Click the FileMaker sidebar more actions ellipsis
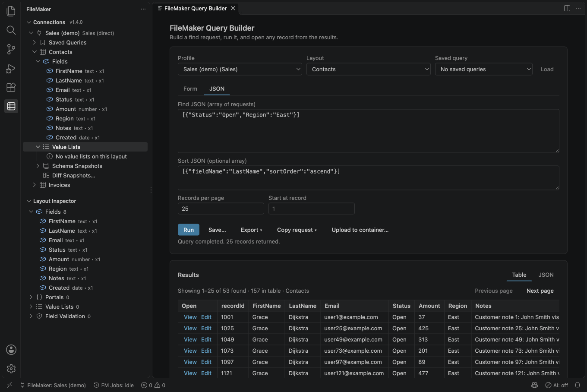Viewport: 587px width, 392px height. 143,9
